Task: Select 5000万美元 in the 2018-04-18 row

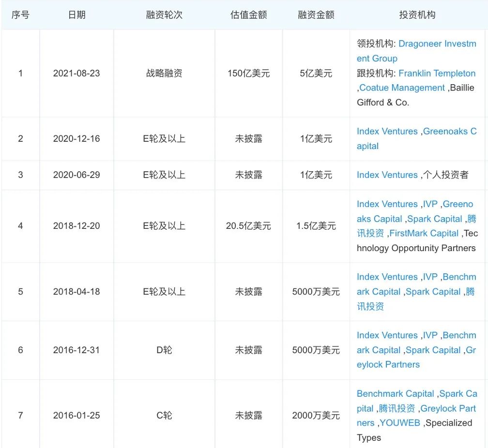Action: pos(316,292)
